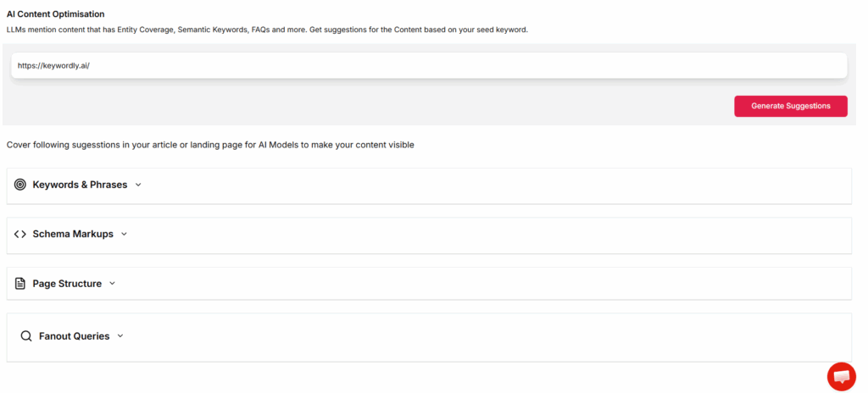Image resolution: width=868 pixels, height=393 pixels.
Task: Expand the Schema Markups chevron arrow
Action: click(x=124, y=235)
